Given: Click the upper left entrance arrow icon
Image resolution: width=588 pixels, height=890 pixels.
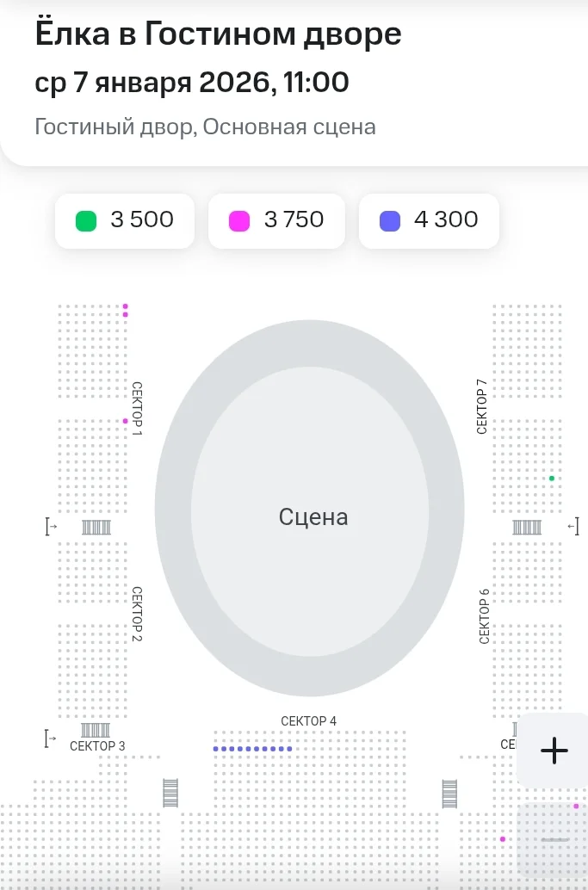Looking at the screenshot, I should pyautogui.click(x=51, y=527).
